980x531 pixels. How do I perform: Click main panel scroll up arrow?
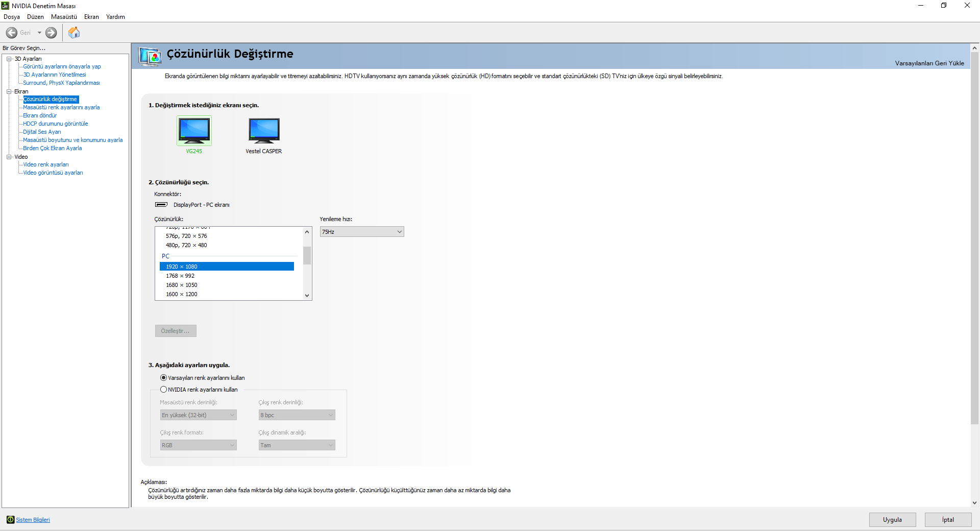(x=974, y=48)
